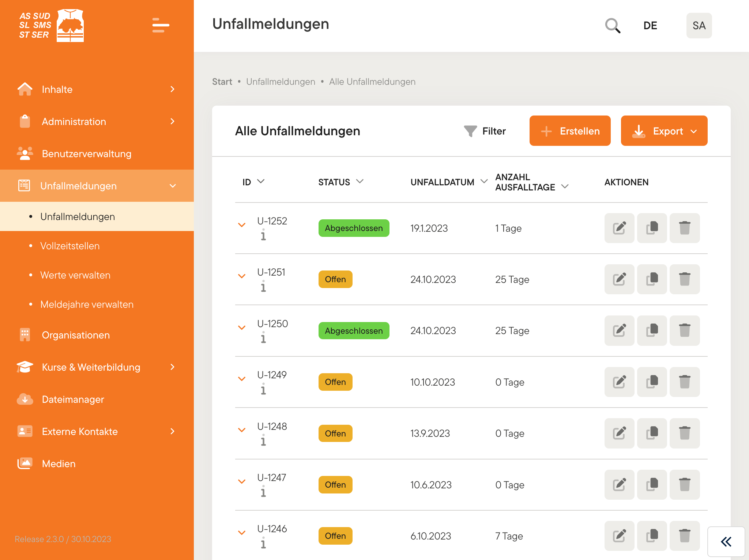Edit accident report U-1252

[619, 228]
